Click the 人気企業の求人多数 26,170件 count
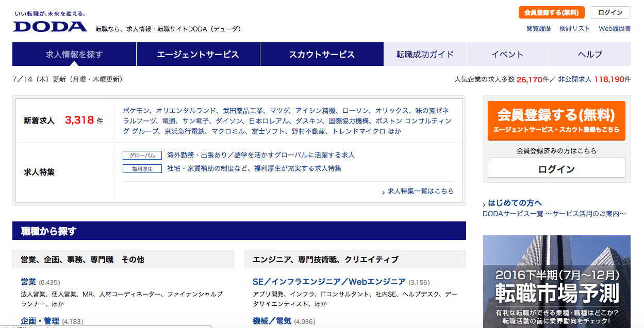The image size is (644, 328). (502, 80)
